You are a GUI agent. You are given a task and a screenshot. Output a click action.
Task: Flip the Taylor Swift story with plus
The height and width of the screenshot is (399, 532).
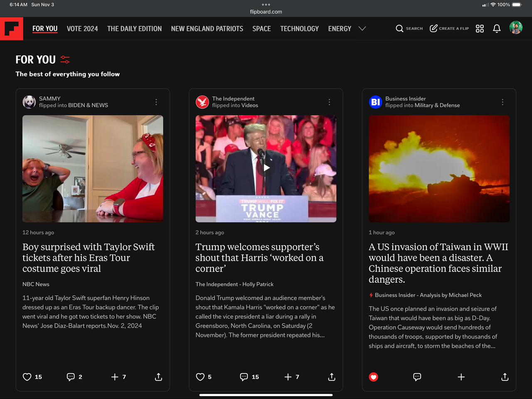(x=115, y=377)
